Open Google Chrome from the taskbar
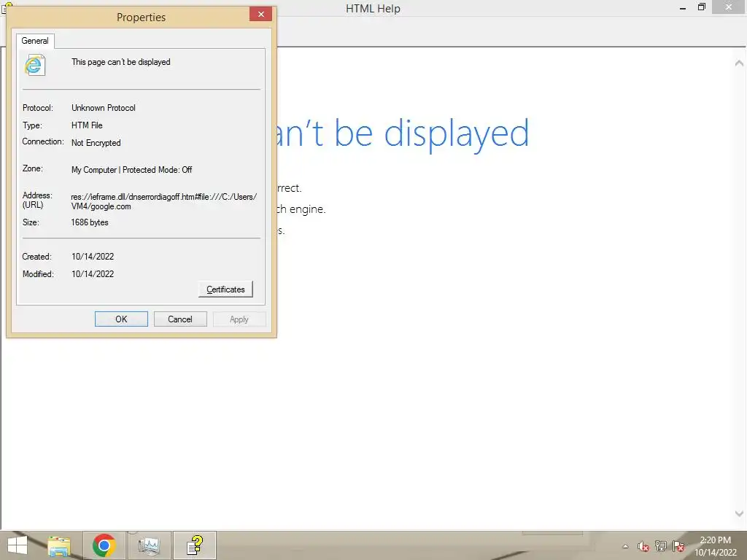The image size is (747, 560). [104, 545]
